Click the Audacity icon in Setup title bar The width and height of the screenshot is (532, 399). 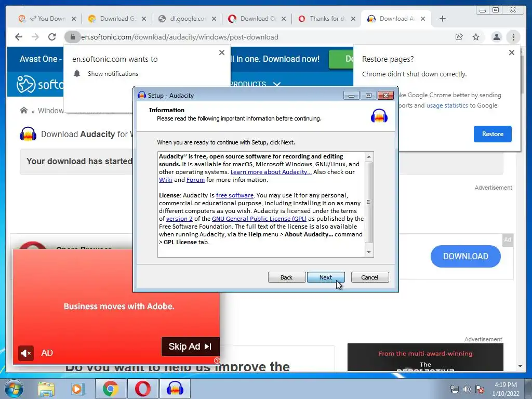141,96
